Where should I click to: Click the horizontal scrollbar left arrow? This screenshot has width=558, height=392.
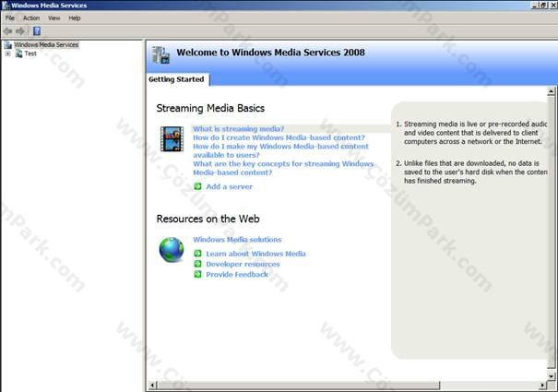coord(153,386)
